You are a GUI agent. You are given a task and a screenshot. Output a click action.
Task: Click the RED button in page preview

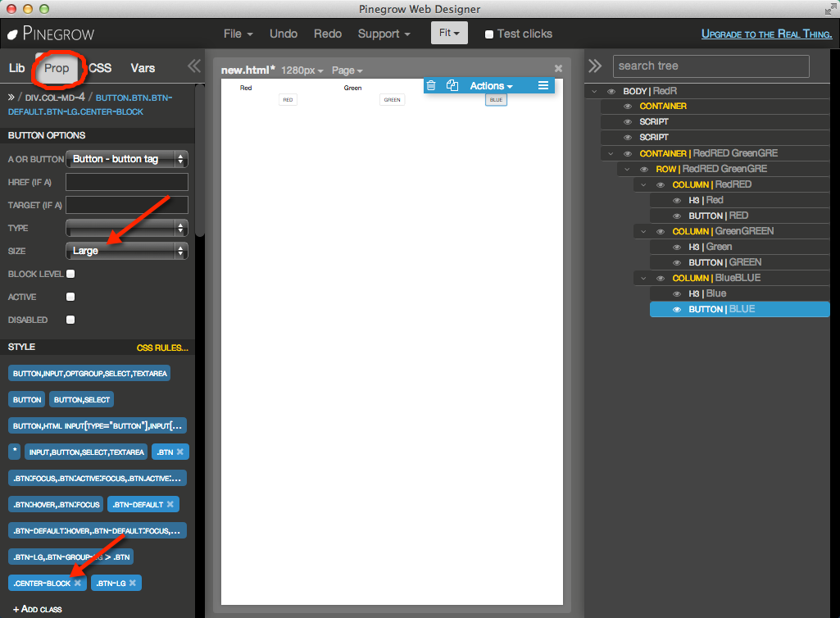click(x=288, y=100)
